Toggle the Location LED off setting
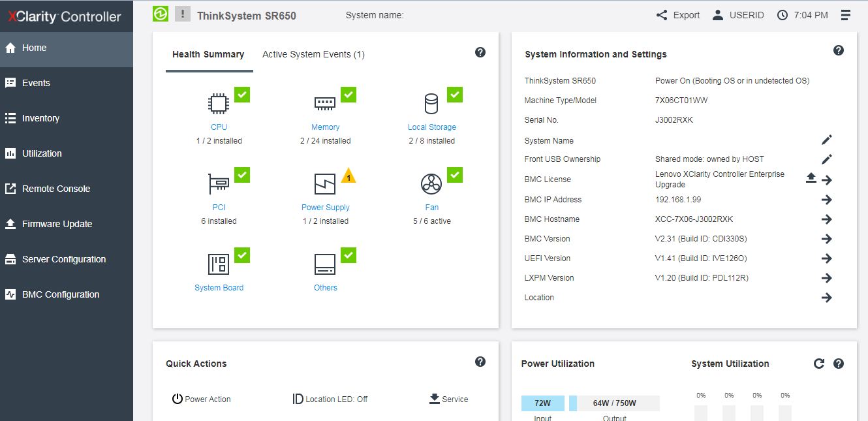The width and height of the screenshot is (868, 421). (330, 399)
